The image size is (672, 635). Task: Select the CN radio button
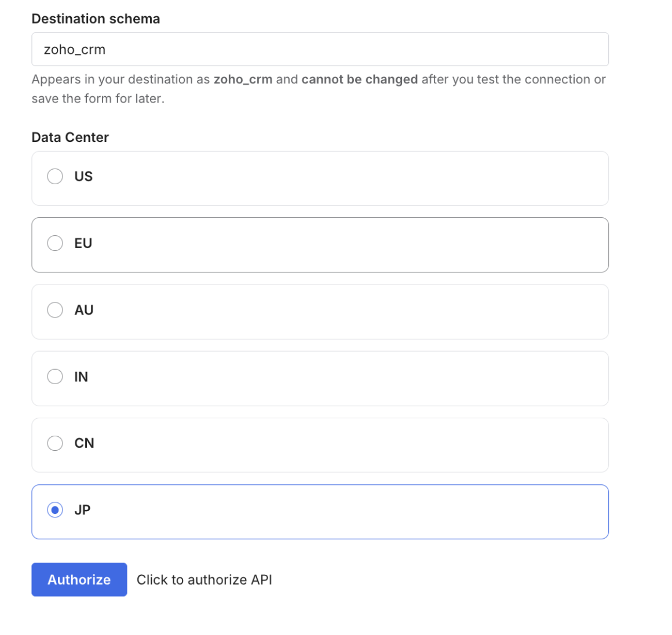(55, 443)
